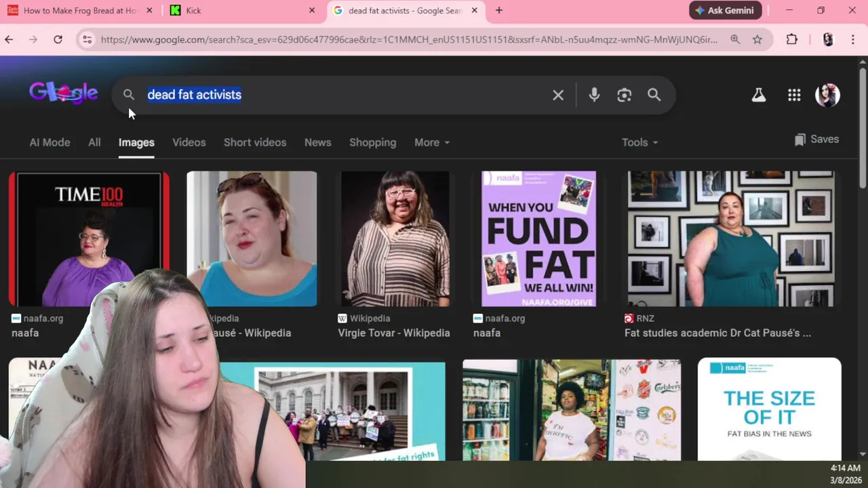
Task: Click the search magnifier submit button
Action: tap(654, 95)
